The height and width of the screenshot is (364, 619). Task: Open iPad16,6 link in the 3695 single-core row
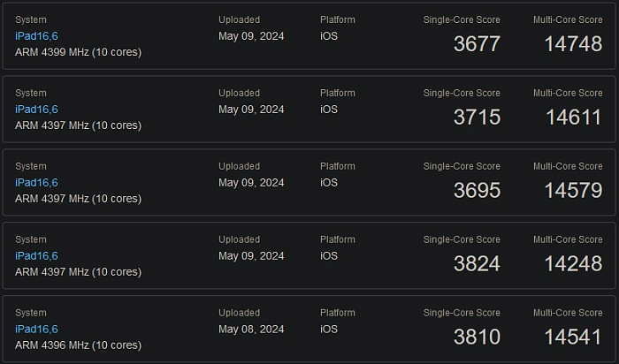coord(36,183)
